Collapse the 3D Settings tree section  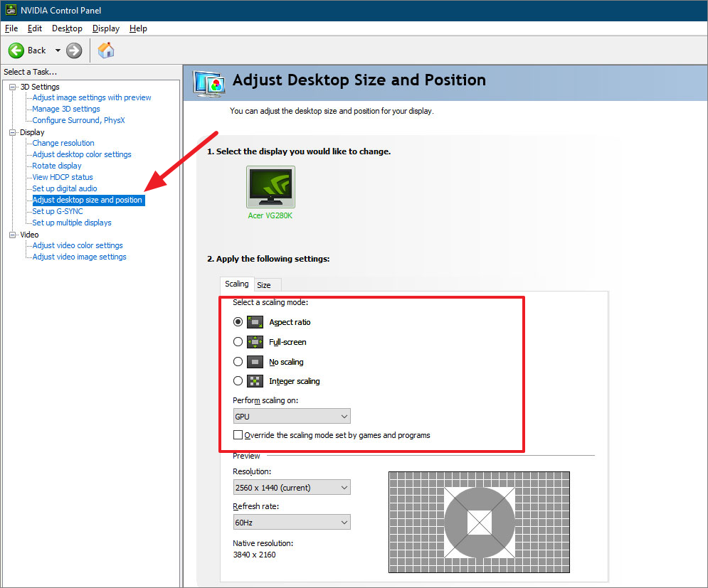11,86
